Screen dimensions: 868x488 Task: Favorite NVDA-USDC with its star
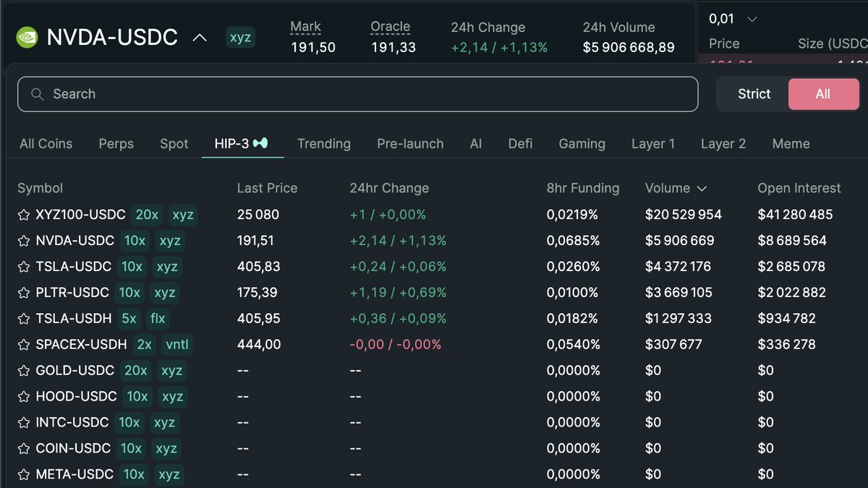click(x=24, y=241)
